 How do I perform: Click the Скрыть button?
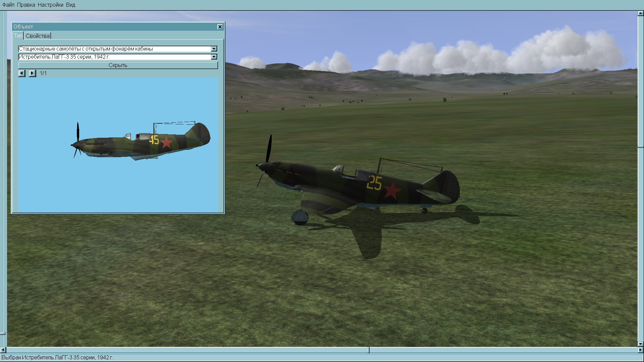tap(118, 65)
